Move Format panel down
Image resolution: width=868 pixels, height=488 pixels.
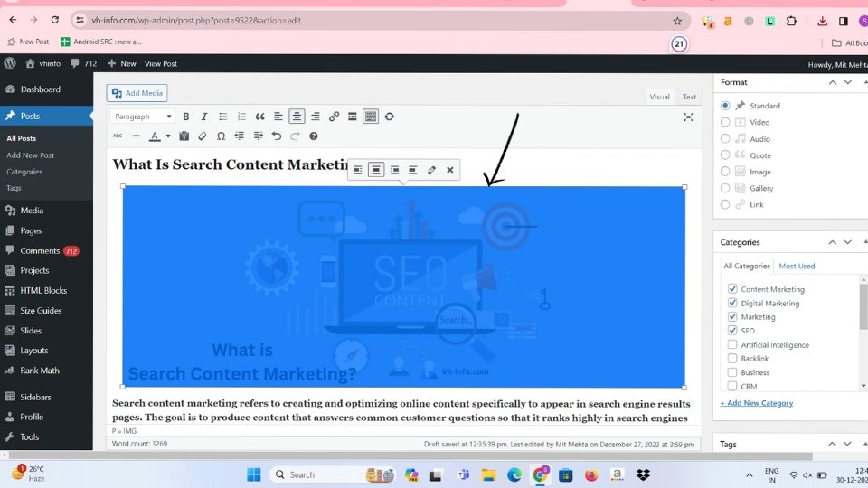tap(847, 82)
